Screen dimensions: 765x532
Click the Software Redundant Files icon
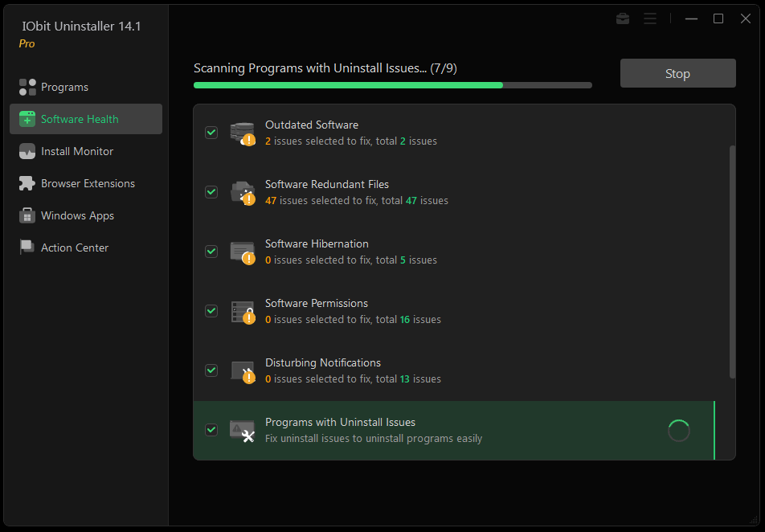pyautogui.click(x=243, y=194)
